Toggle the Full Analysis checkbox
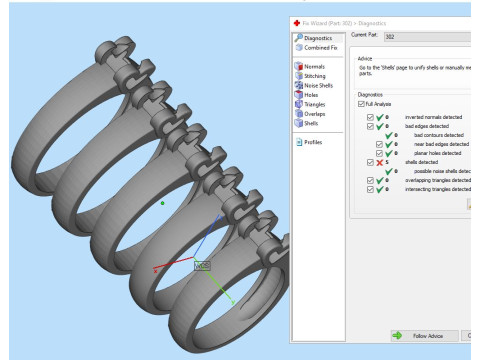The height and width of the screenshot is (360, 480). point(361,104)
